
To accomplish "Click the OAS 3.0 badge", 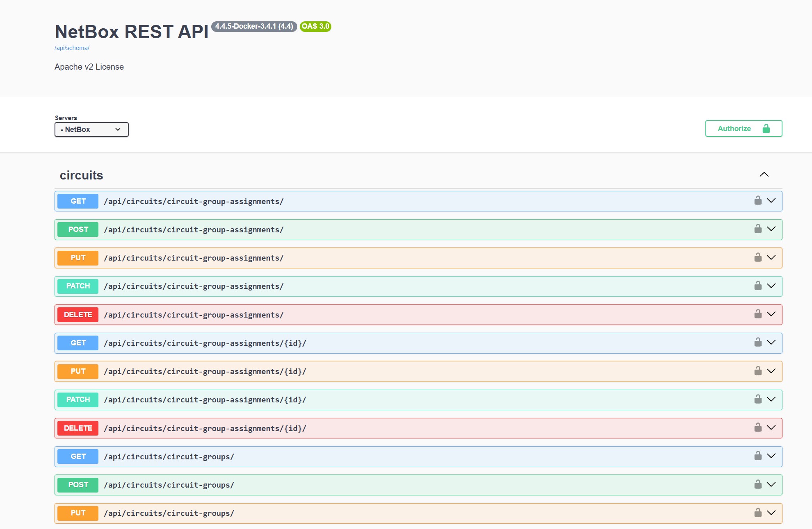I will 315,26.
